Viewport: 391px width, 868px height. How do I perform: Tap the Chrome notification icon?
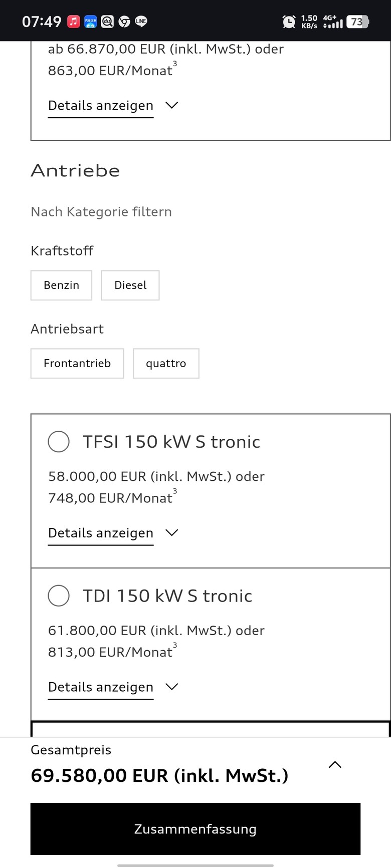(x=124, y=22)
